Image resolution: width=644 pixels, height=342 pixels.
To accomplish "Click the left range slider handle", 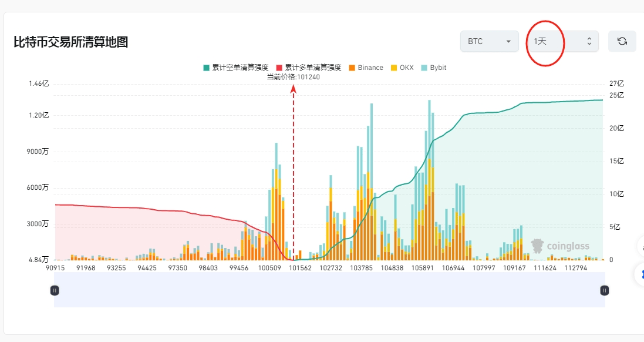I will 55,290.
